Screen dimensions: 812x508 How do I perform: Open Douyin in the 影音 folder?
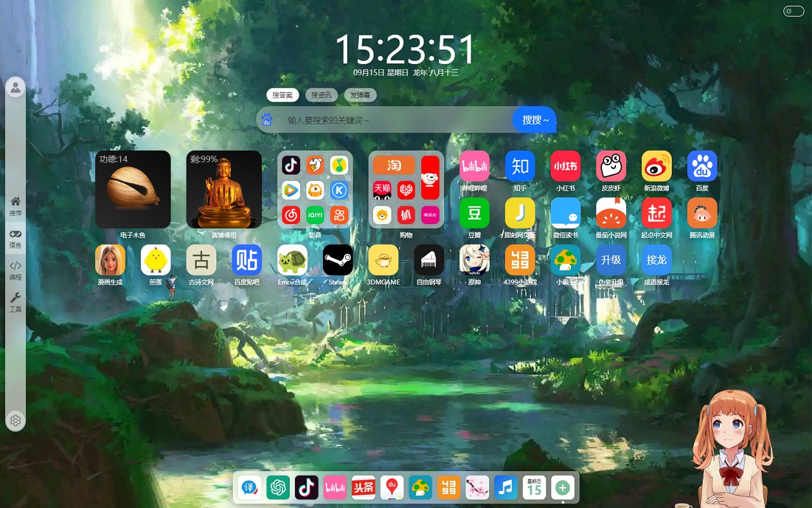click(x=291, y=166)
